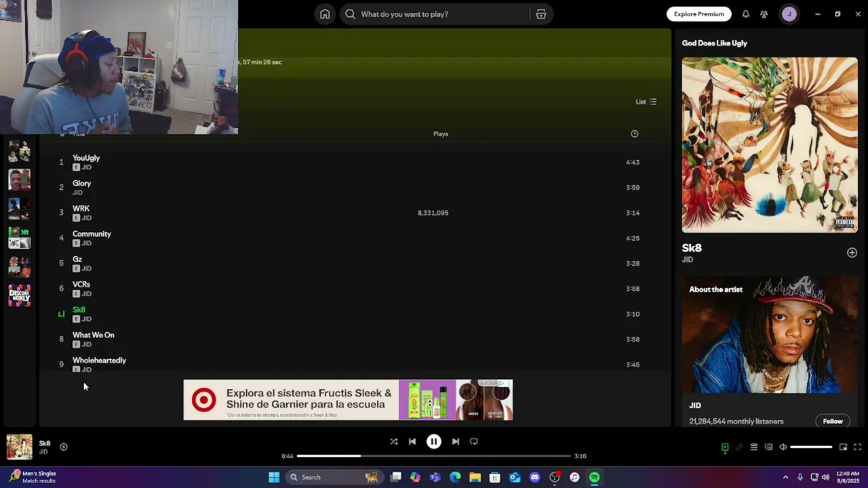
Task: Click the Target Garnier advertisement banner
Action: (x=348, y=400)
